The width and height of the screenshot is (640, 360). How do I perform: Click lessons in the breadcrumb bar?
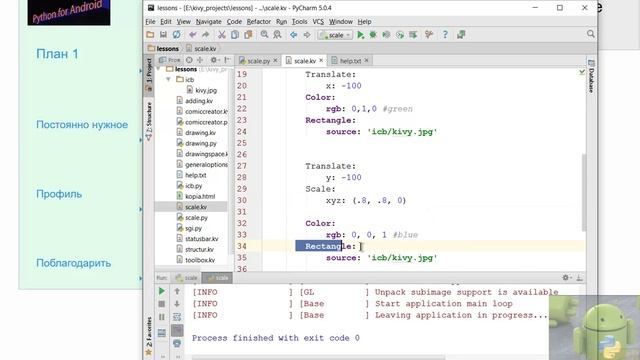(164, 49)
